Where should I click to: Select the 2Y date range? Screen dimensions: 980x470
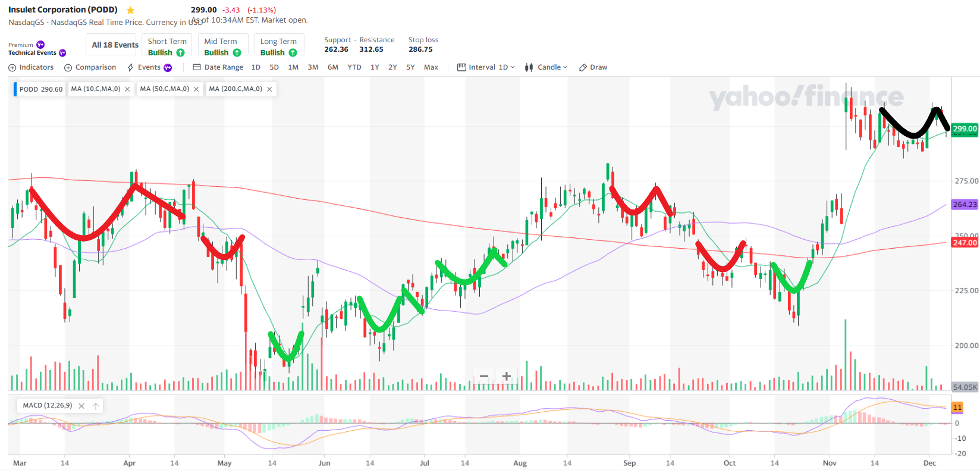click(x=392, y=67)
